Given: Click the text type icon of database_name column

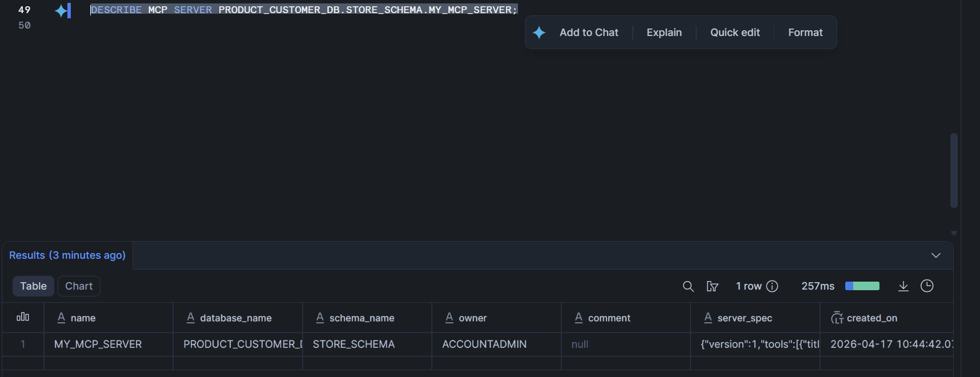Looking at the screenshot, I should point(191,318).
